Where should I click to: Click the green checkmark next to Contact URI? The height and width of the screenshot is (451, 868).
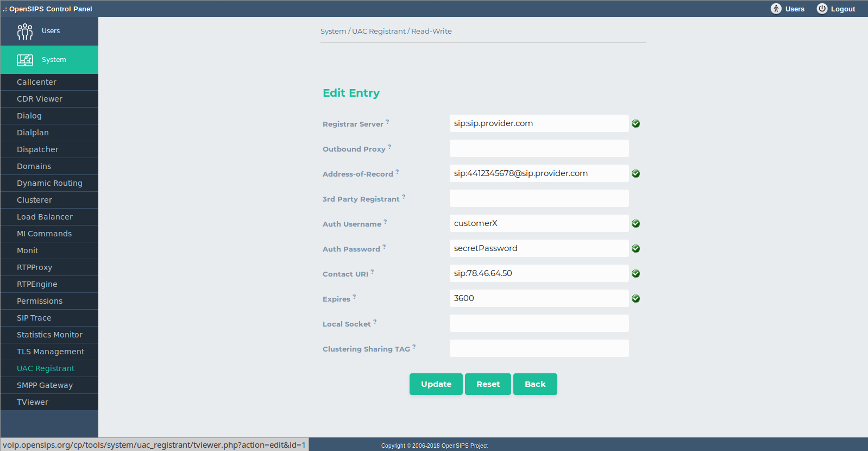point(636,274)
